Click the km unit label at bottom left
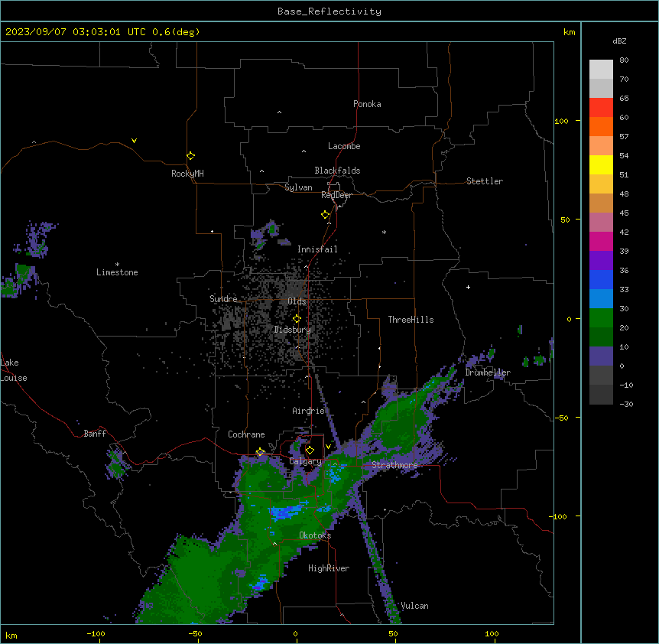Viewport: 659px width, 644px height. (11, 635)
